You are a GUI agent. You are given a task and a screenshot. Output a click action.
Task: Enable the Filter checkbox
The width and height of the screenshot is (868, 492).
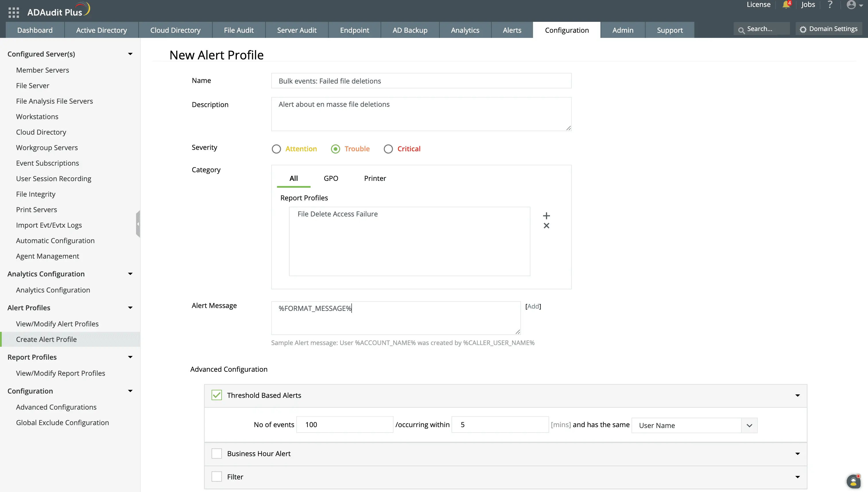coord(217,476)
